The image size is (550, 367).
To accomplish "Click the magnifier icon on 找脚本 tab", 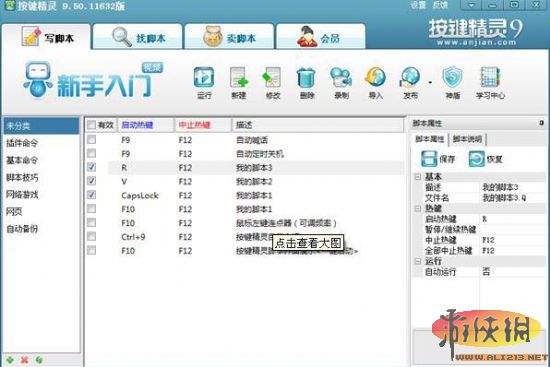I will point(122,36).
